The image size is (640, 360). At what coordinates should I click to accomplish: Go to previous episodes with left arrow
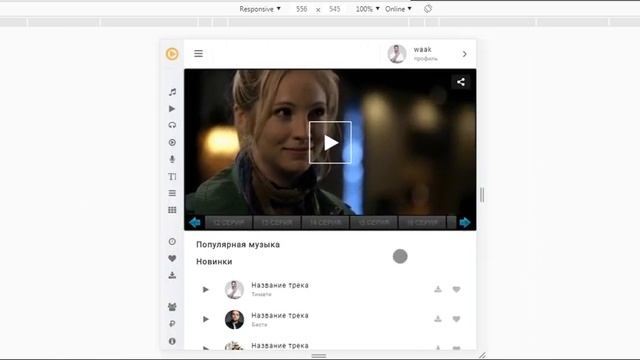pos(195,222)
